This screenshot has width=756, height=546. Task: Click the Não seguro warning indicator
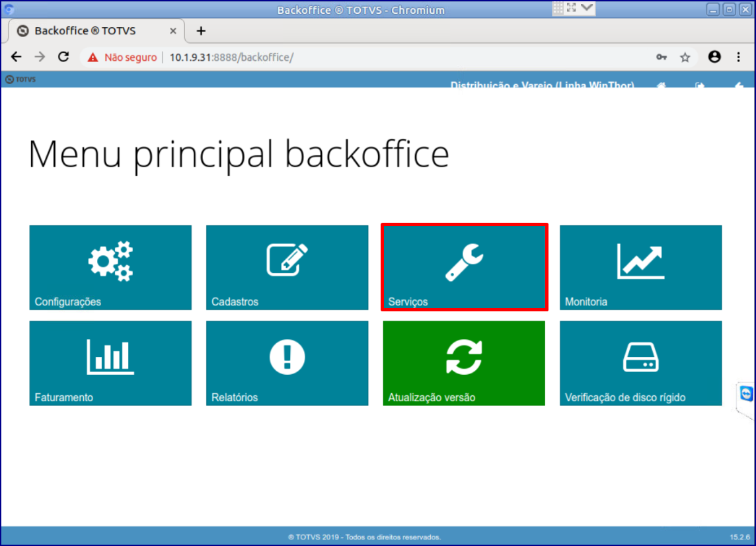click(122, 58)
